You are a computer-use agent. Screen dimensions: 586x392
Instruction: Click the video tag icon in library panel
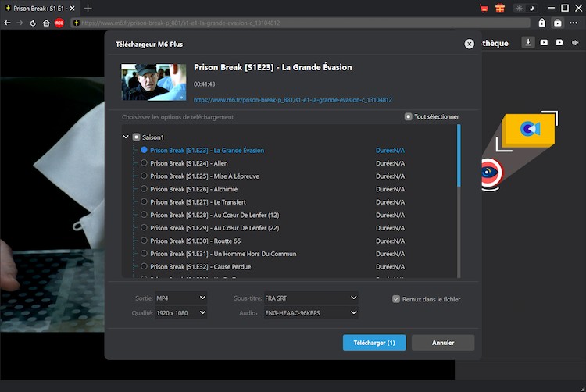[x=559, y=43]
